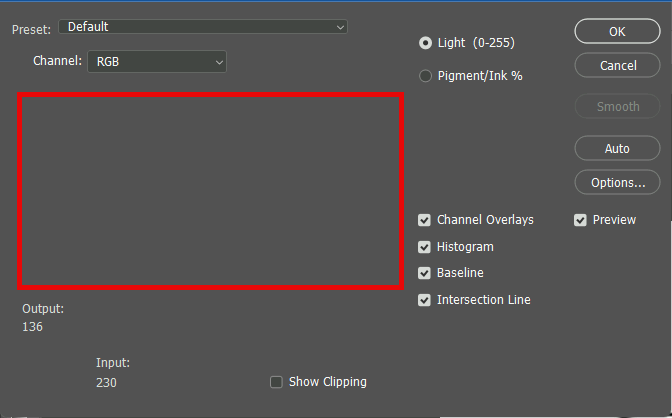Toggle the Preview checkbox
Viewport: 672px width, 418px height.
[580, 220]
